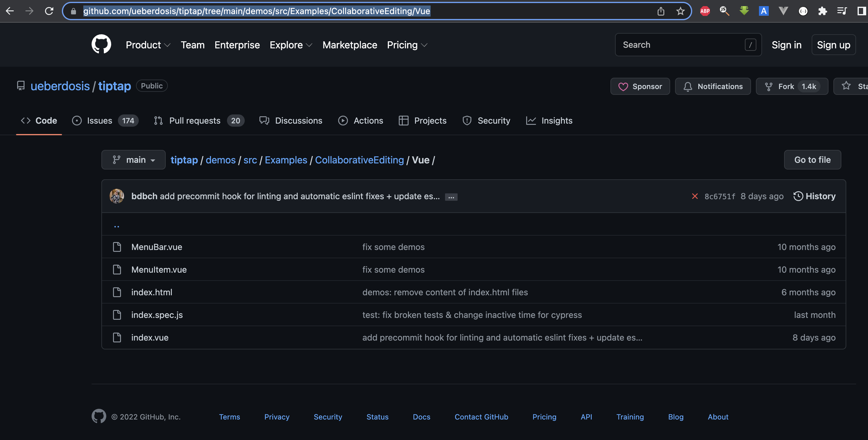The width and height of the screenshot is (868, 440).
Task: Expand commit message with ellipsis button
Action: [451, 197]
